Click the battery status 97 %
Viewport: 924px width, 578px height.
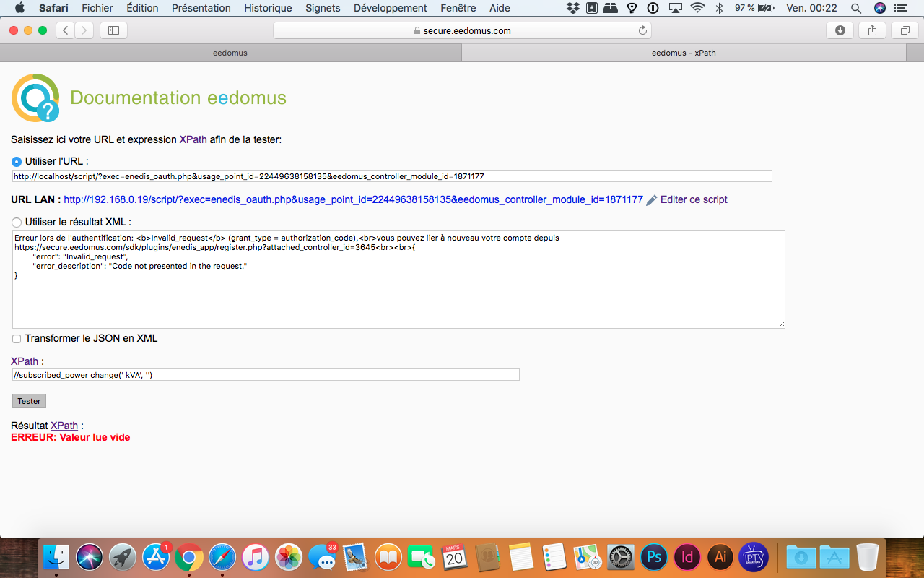click(x=754, y=8)
